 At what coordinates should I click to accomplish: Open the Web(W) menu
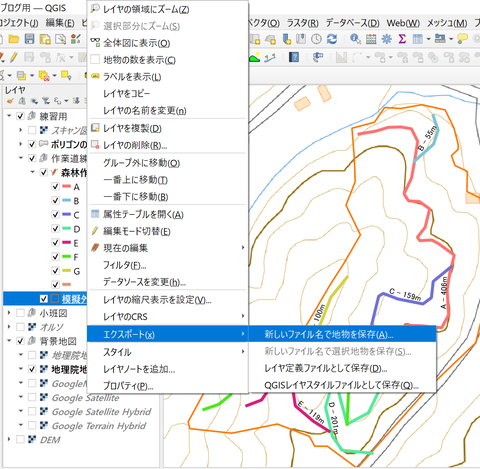pyautogui.click(x=403, y=23)
